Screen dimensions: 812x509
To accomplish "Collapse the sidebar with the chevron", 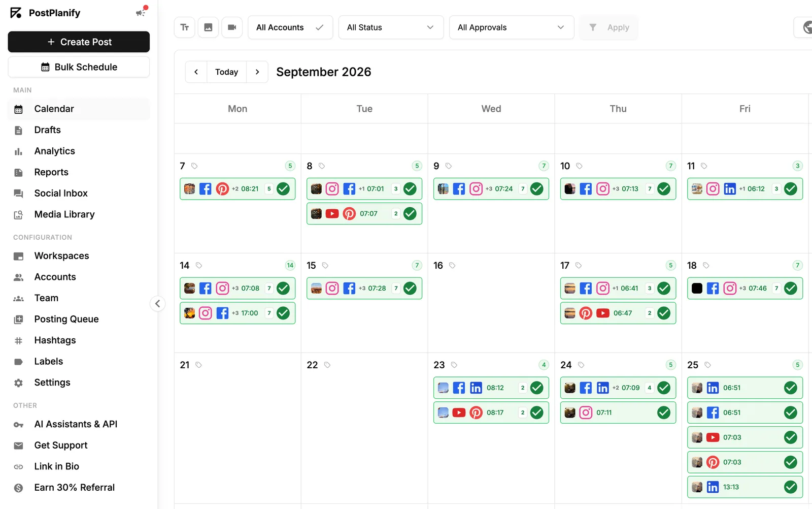I will pos(158,304).
